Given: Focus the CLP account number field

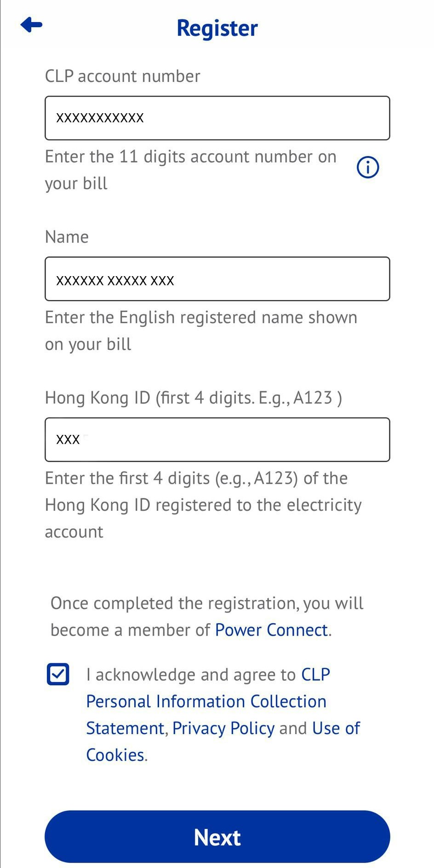Looking at the screenshot, I should click(217, 118).
